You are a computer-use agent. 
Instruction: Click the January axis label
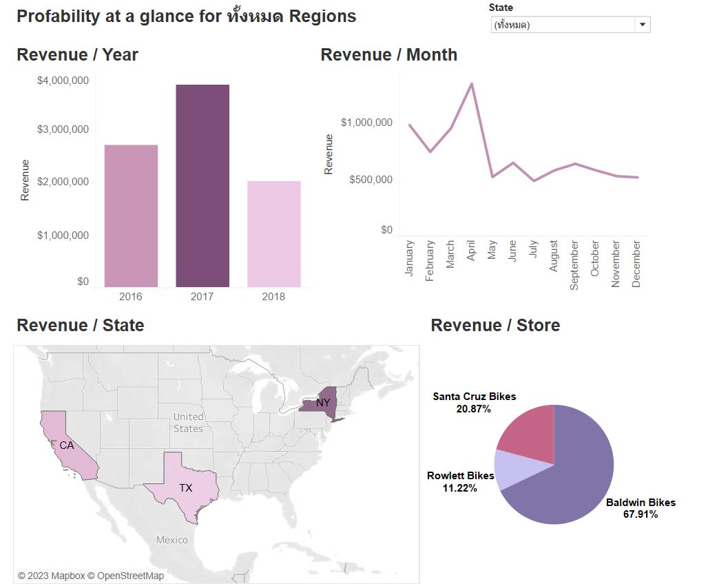coord(409,258)
